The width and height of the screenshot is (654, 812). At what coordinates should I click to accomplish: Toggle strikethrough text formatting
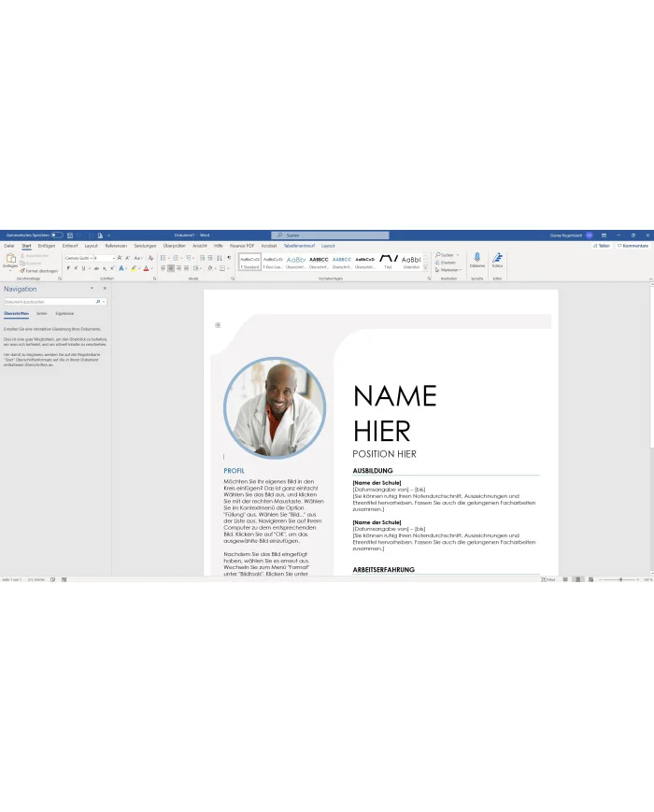tap(96, 268)
